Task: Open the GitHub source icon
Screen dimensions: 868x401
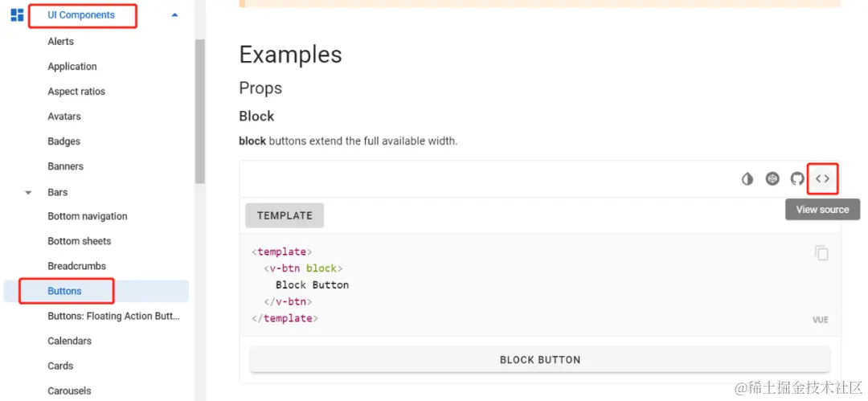Action: coord(797,178)
